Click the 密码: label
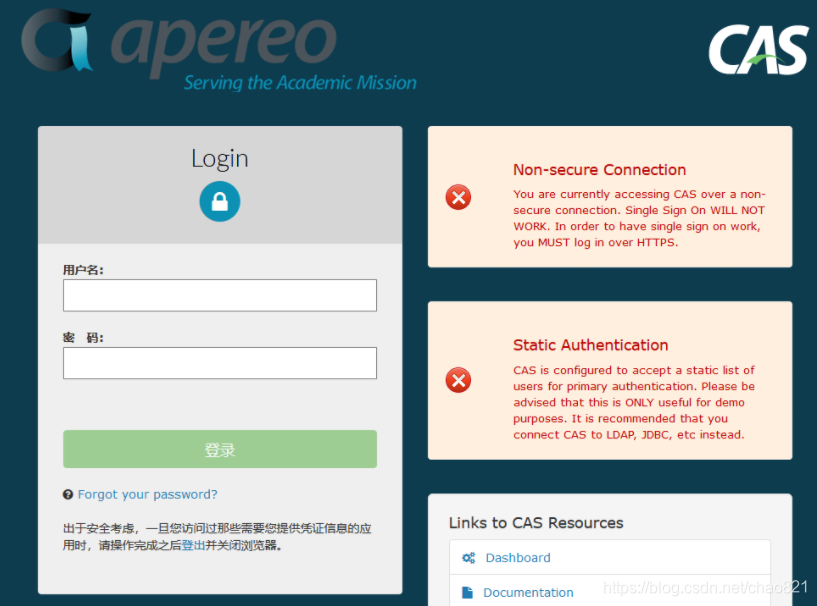 point(83,338)
